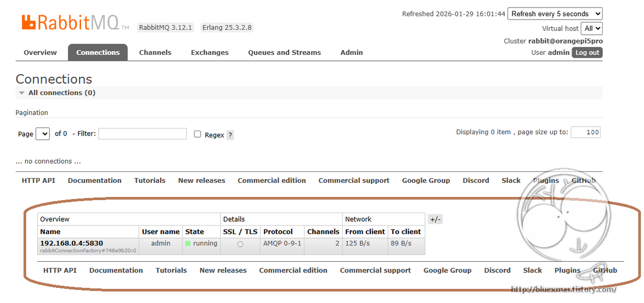Click the Regex help question mark
This screenshot has width=644, height=303.
pos(230,135)
